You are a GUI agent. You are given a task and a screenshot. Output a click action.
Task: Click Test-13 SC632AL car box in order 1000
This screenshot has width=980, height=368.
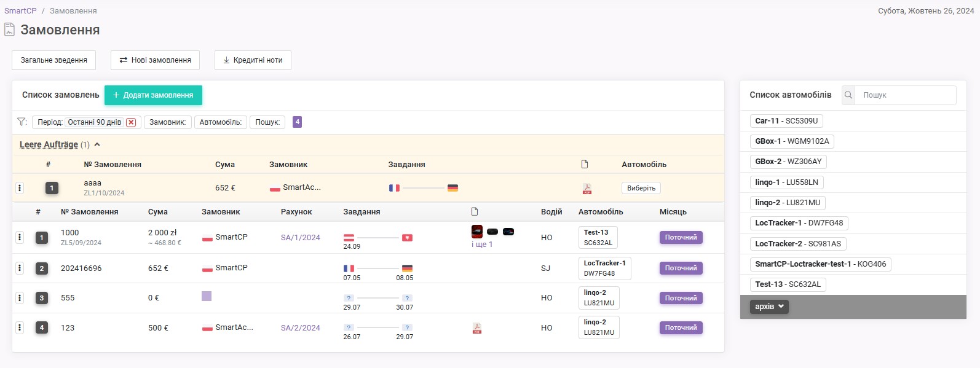[x=598, y=238]
